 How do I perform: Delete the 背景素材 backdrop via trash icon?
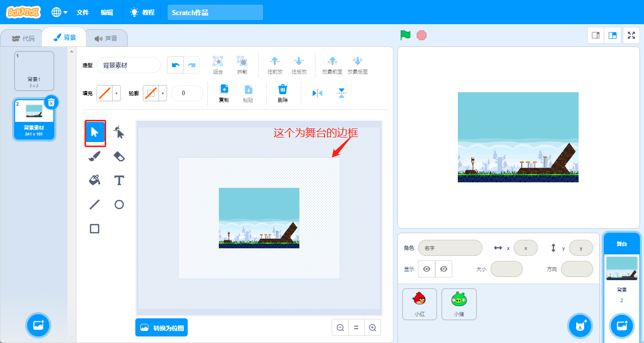51,102
